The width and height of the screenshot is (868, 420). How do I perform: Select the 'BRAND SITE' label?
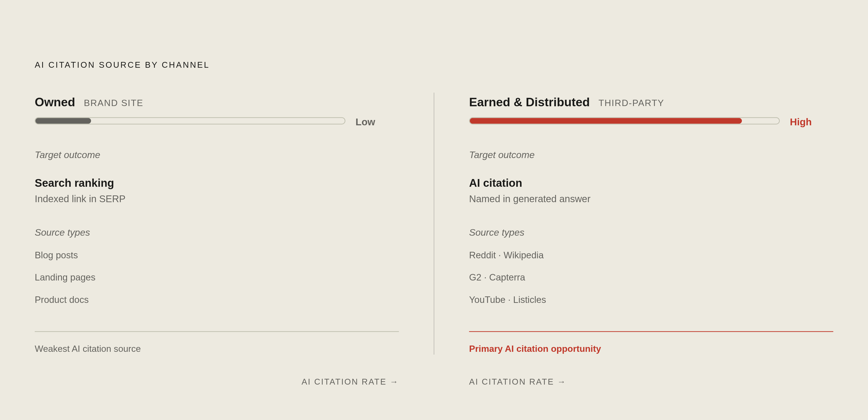[114, 103]
